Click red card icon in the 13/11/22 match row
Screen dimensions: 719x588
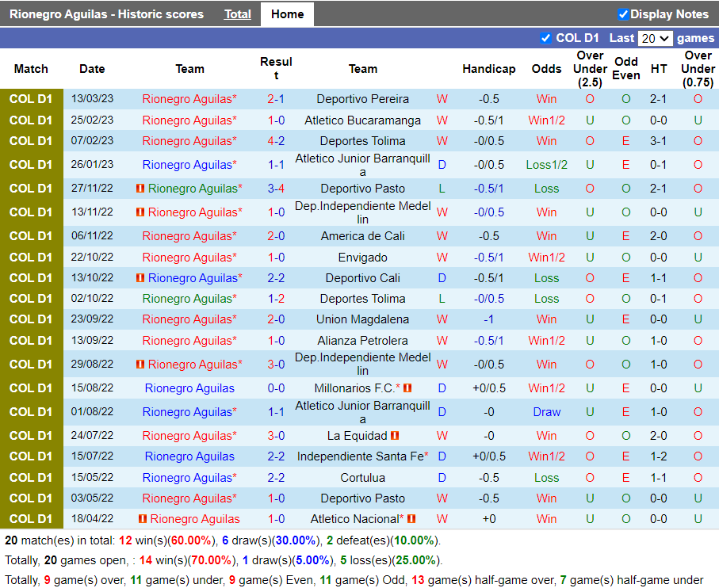[140, 212]
